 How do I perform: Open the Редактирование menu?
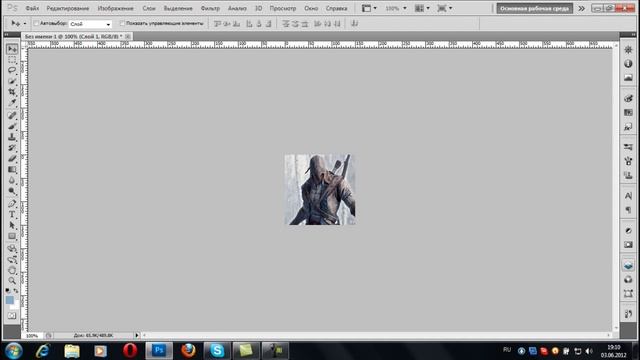click(x=68, y=8)
